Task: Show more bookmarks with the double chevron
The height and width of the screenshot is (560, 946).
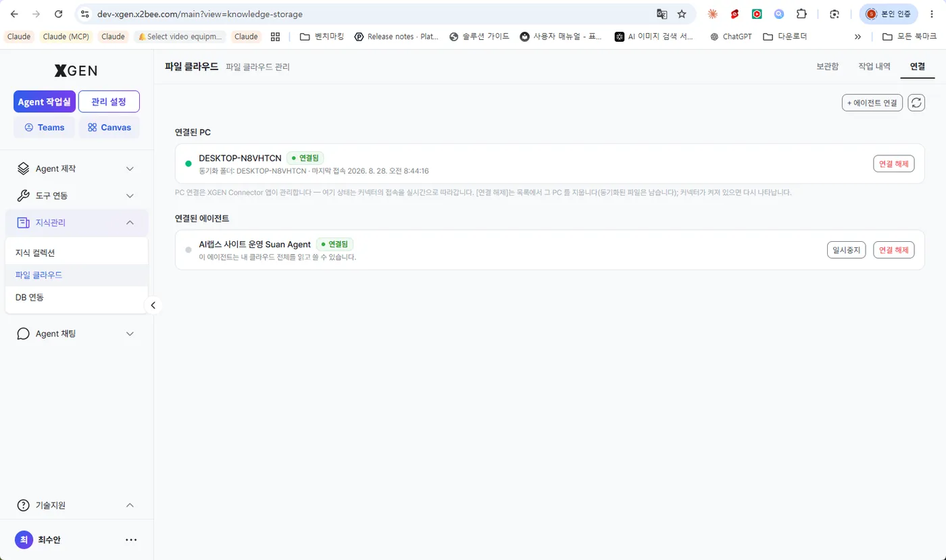Action: tap(857, 36)
